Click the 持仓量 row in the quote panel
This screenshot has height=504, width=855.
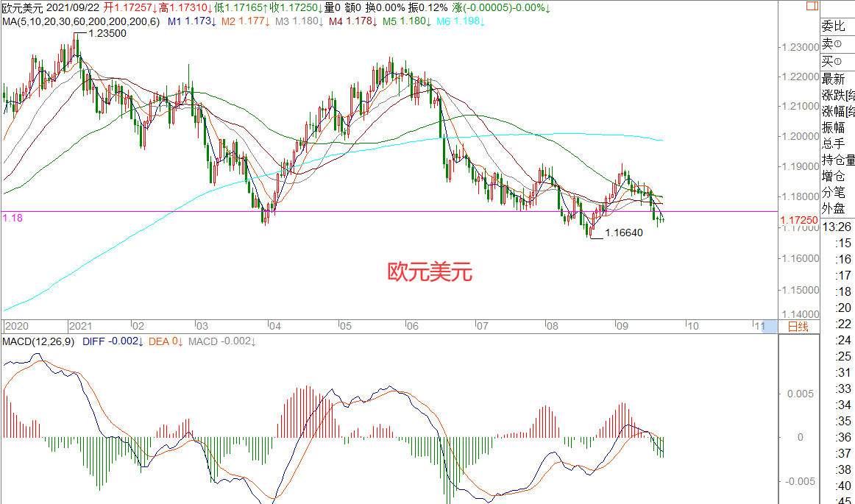click(x=838, y=160)
